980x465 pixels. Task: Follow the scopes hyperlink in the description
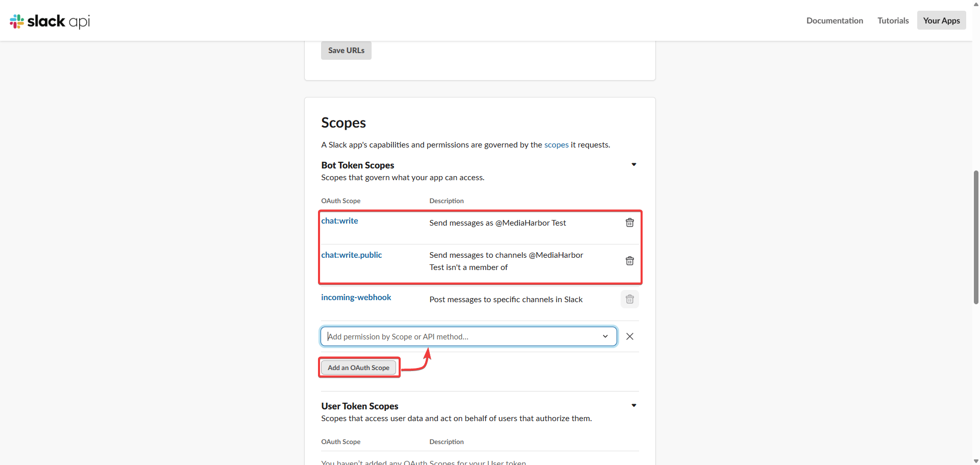pyautogui.click(x=556, y=145)
